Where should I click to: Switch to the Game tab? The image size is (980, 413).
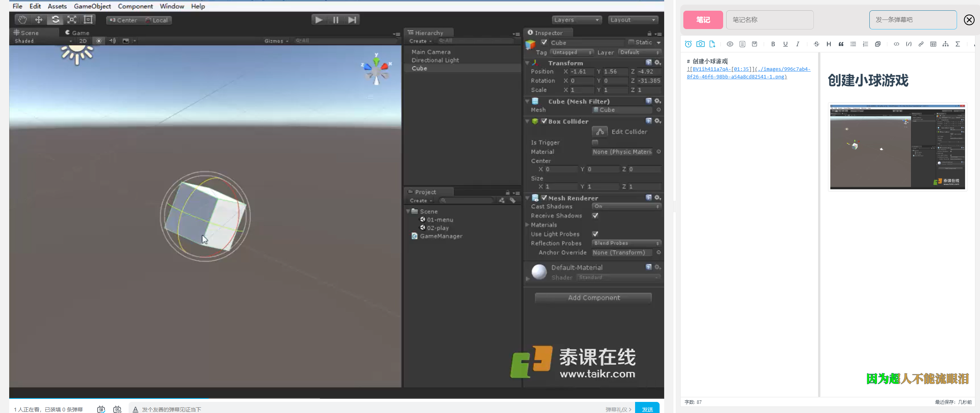(x=77, y=33)
